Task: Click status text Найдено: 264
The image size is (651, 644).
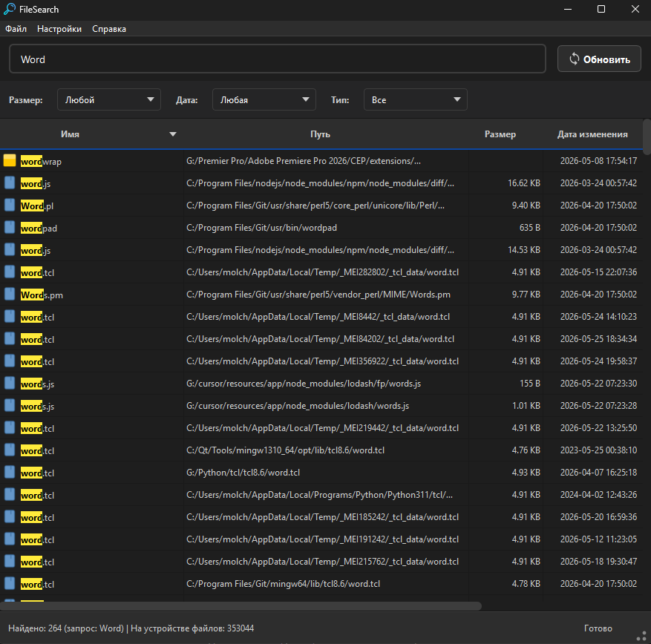Action: 35,628
